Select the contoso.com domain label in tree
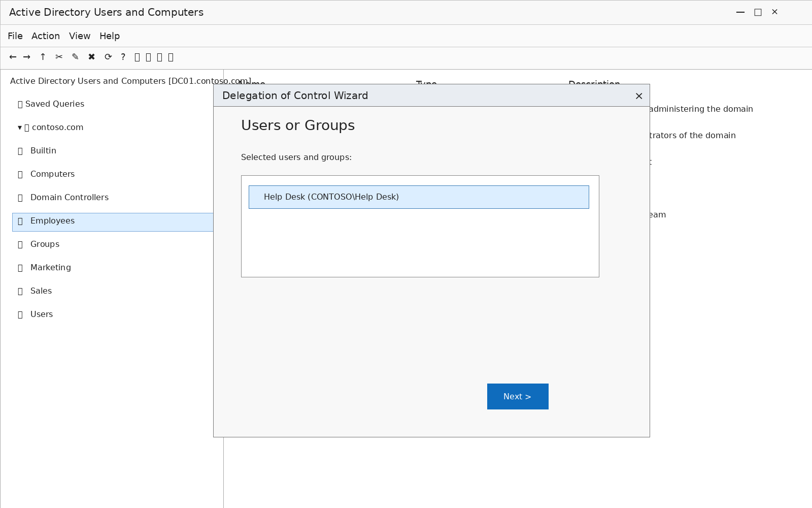812x508 pixels. [x=57, y=128]
